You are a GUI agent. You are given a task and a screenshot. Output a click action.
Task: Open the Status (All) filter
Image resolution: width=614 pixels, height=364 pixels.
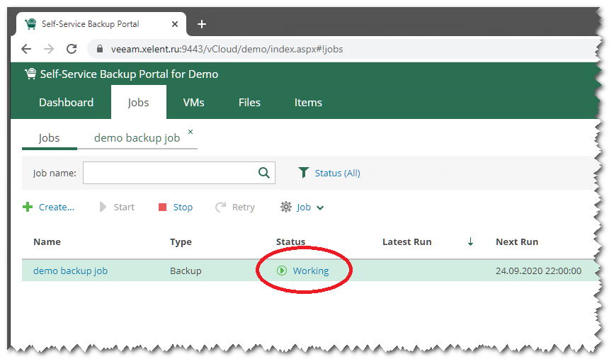pos(338,173)
